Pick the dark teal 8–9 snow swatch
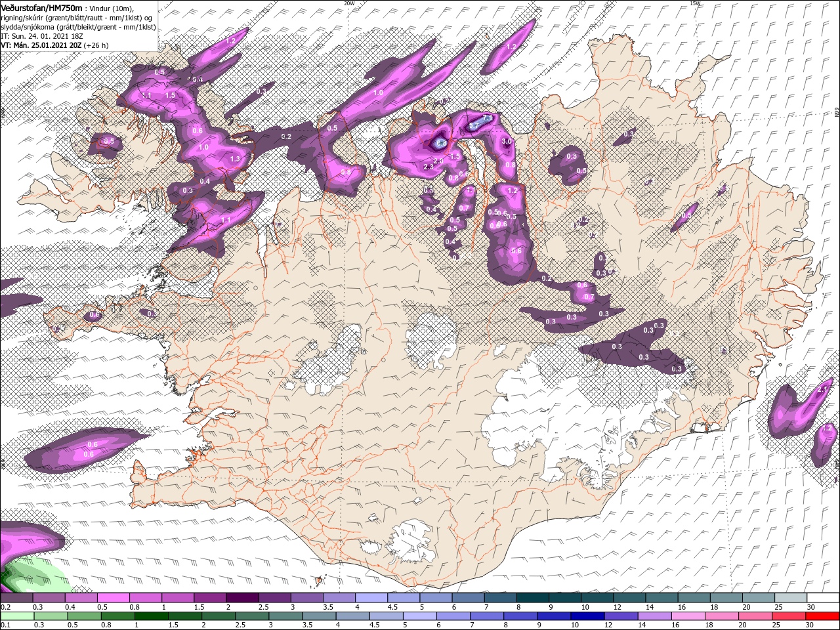Screen dimensions: 840x630 [x=532, y=598]
